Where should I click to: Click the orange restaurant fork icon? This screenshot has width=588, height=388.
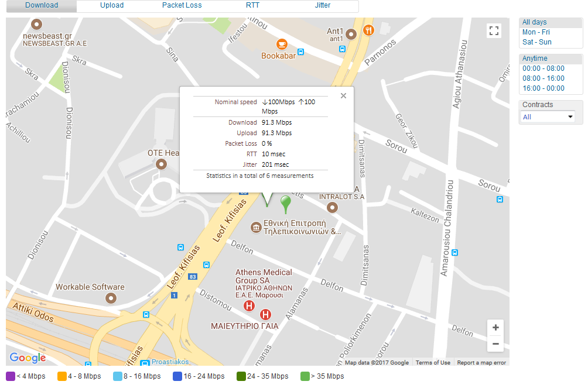(368, 30)
